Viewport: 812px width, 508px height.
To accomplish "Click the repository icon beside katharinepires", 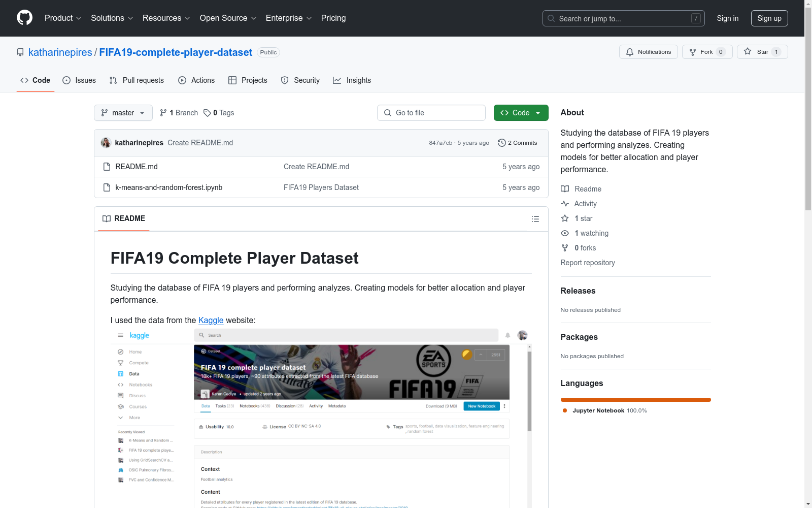I will (x=20, y=52).
